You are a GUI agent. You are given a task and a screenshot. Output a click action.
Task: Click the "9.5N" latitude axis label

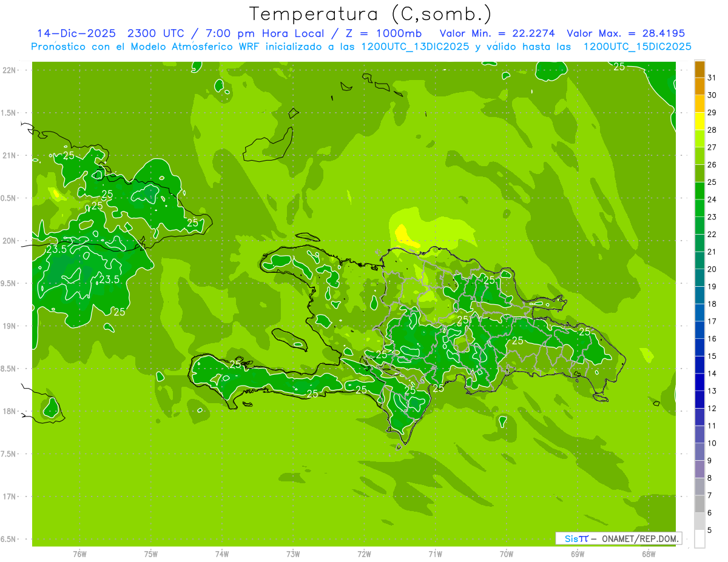[x=9, y=283]
